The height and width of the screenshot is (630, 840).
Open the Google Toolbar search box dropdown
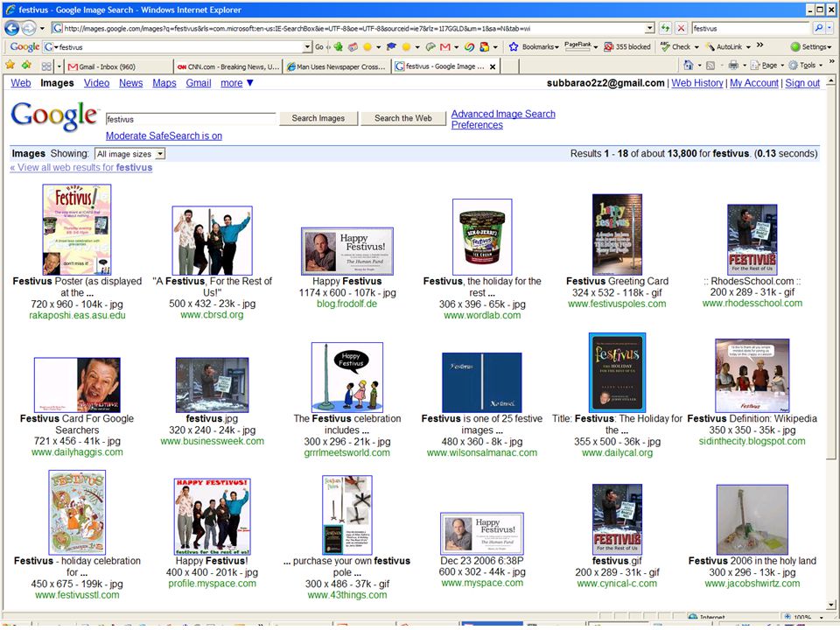click(x=307, y=47)
